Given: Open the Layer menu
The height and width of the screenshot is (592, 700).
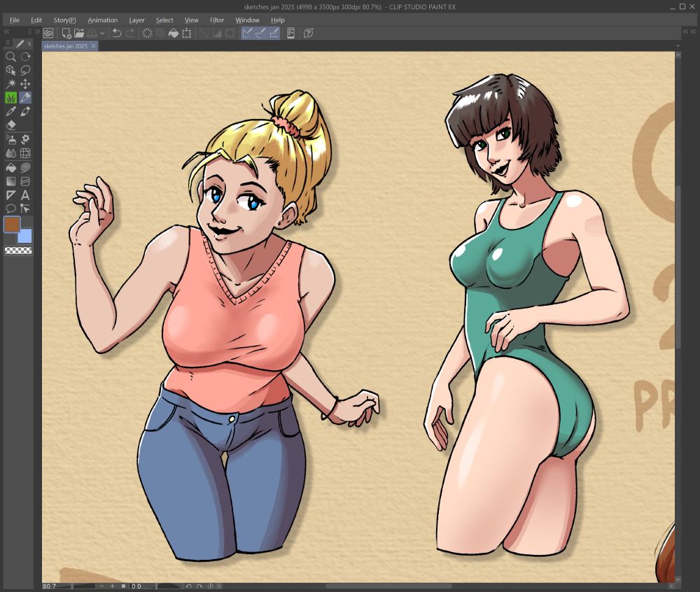Looking at the screenshot, I should coord(136,20).
